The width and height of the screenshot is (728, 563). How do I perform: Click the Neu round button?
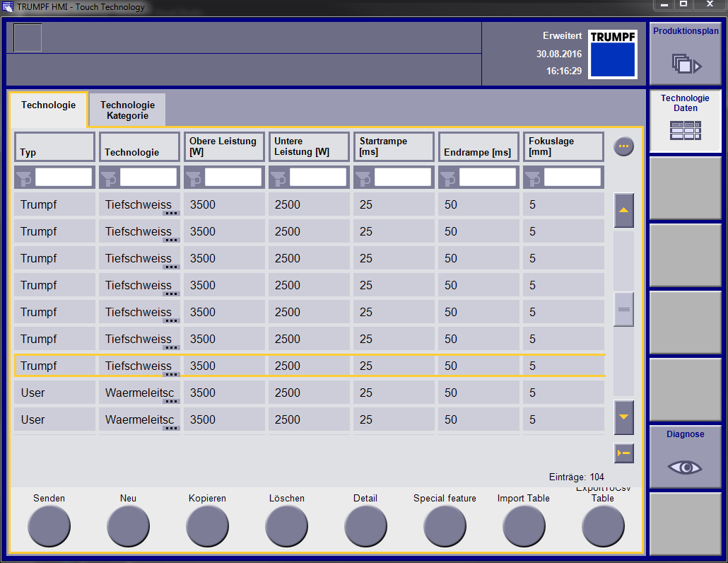pyautogui.click(x=128, y=526)
